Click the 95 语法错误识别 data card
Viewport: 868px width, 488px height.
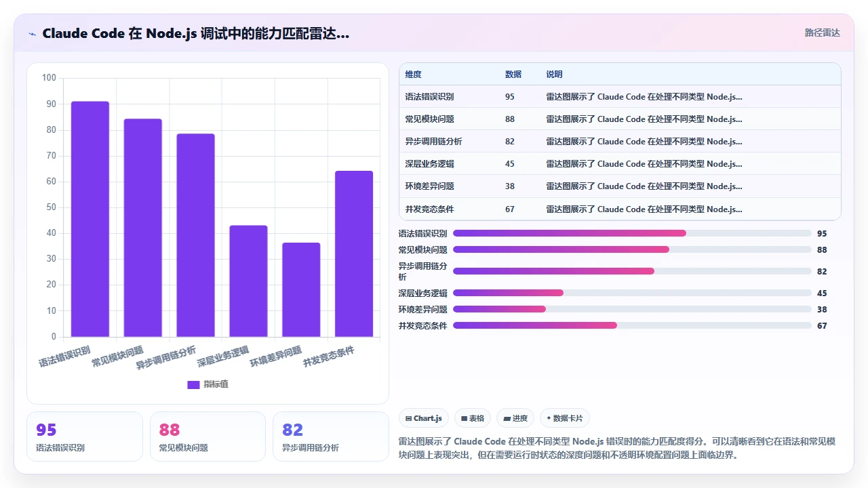click(85, 436)
